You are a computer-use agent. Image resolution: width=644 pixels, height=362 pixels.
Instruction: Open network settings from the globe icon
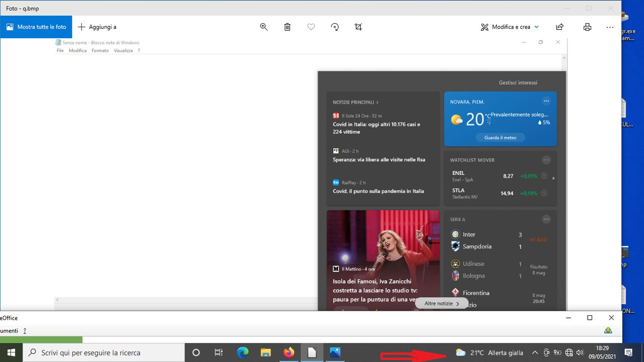point(569,353)
